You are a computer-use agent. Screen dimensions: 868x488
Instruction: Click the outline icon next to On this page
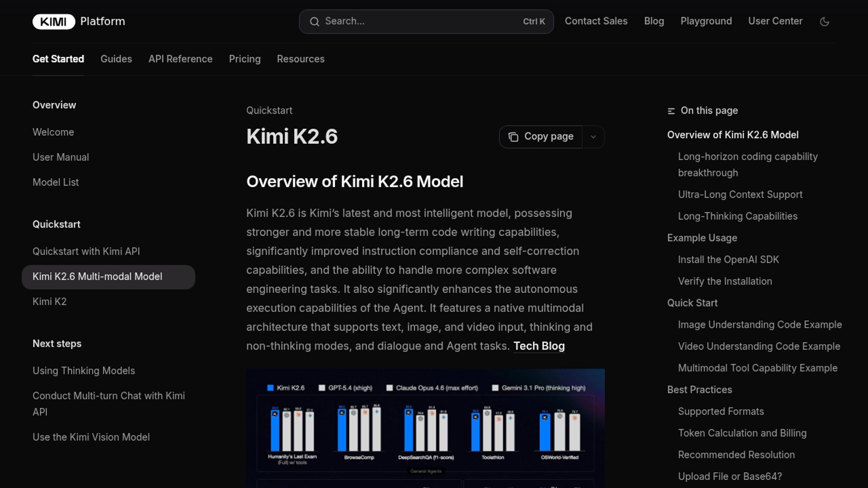(672, 110)
